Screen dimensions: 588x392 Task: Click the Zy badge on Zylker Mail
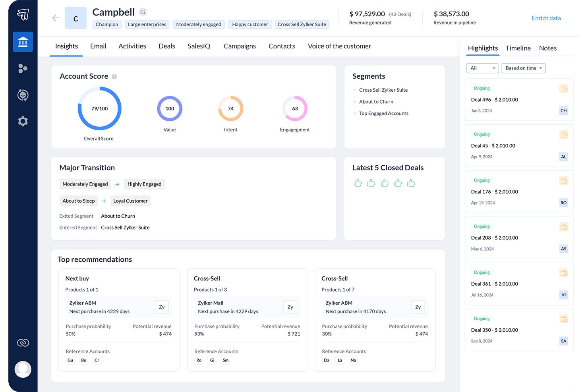point(290,307)
